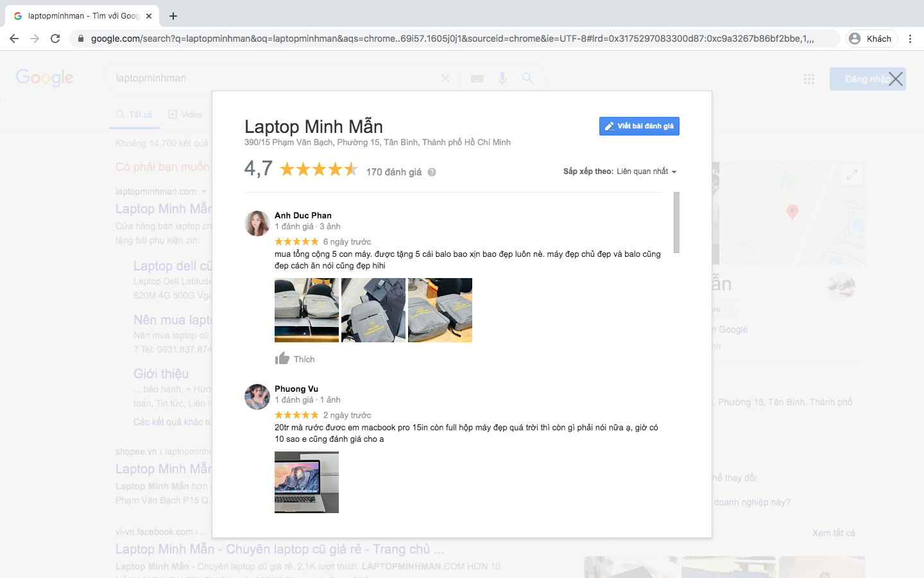Click Nên mua lapt... sitelink behind dialog
The image size is (924, 578).
coord(173,320)
